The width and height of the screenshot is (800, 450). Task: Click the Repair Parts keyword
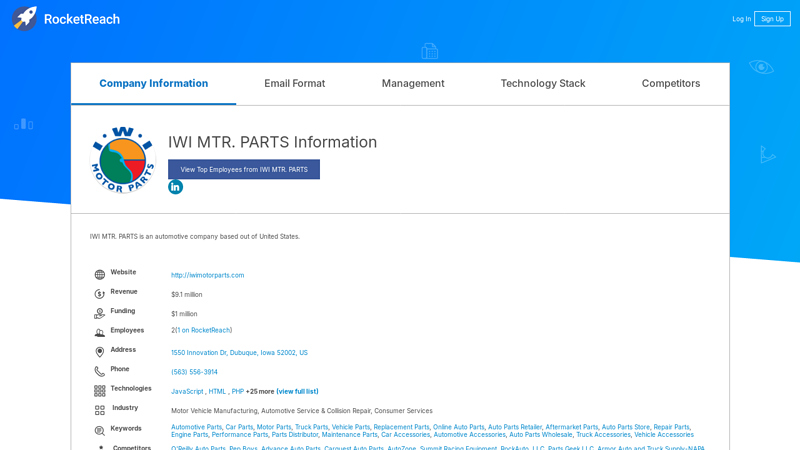[x=671, y=427]
